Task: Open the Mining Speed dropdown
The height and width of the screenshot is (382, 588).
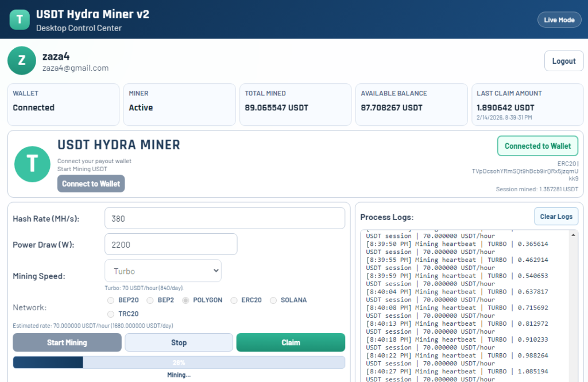Action: click(163, 271)
